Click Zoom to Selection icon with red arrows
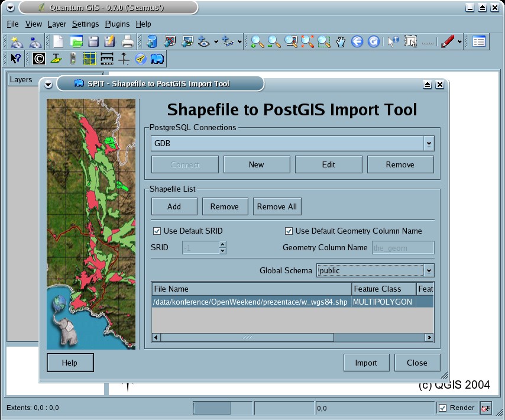The image size is (505, 420). [307, 41]
